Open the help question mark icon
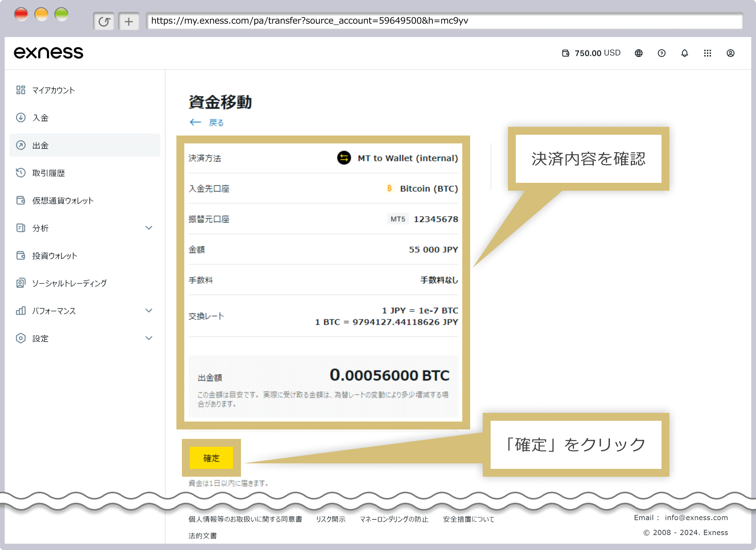The image size is (756, 550). 661,53
